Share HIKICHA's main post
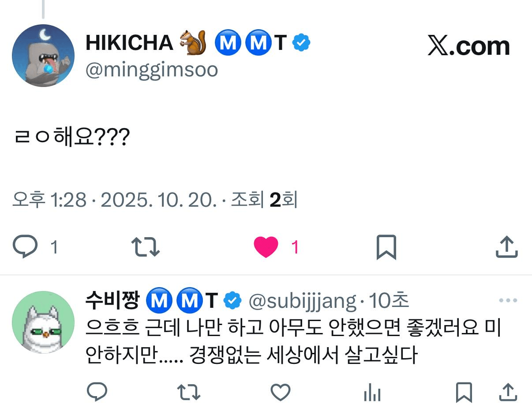The width and height of the screenshot is (532, 420). 506,247
